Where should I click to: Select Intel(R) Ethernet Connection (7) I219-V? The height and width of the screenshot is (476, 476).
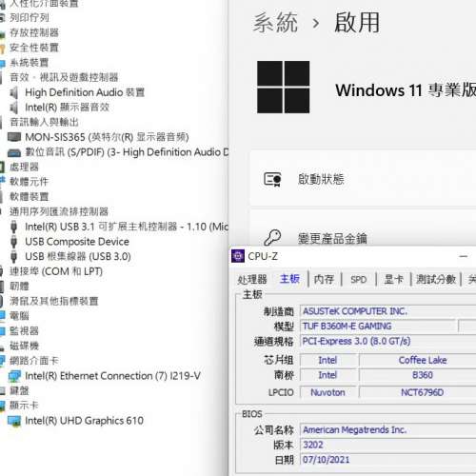pyautogui.click(x=112, y=376)
